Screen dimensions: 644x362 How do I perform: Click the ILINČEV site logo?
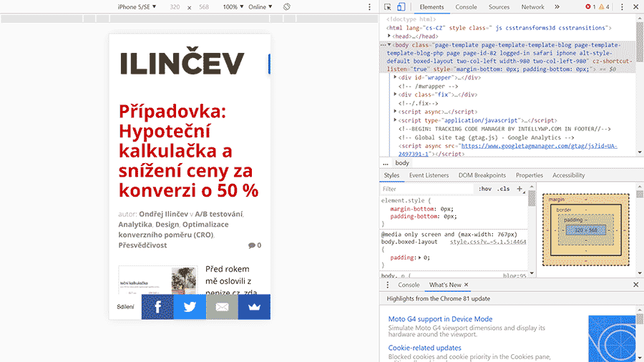tap(182, 62)
